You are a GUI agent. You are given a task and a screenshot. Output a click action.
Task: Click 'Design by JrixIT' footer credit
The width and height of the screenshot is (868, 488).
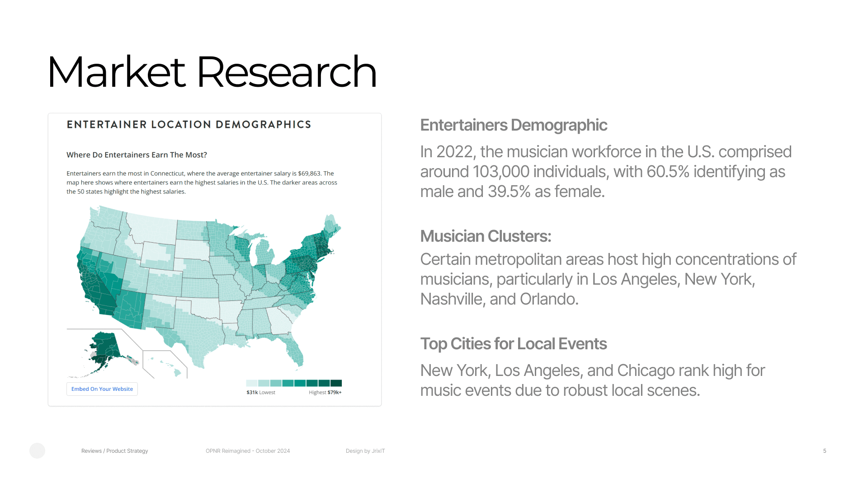point(365,451)
